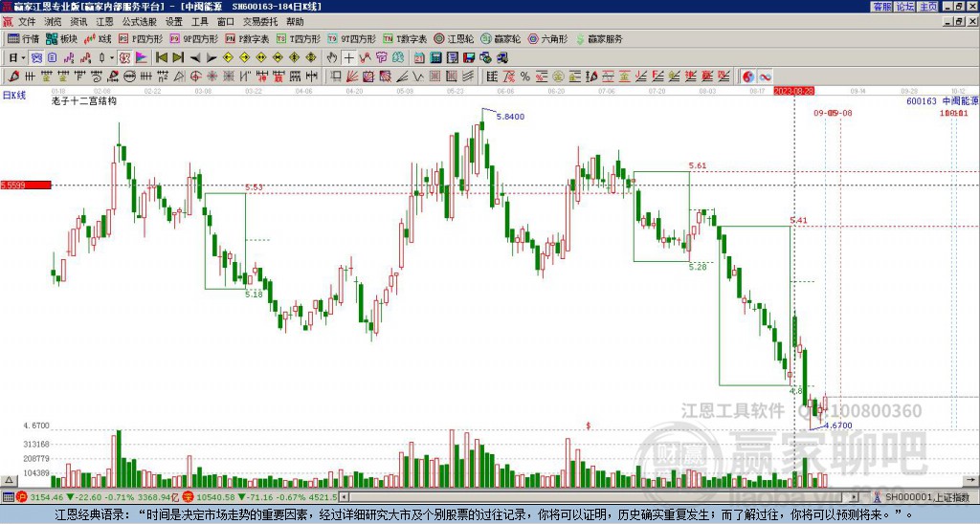Click the black right arrow icon

(212, 58)
